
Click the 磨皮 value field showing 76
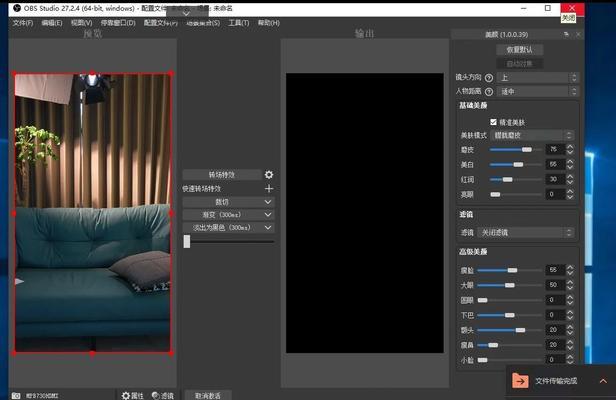pos(555,149)
